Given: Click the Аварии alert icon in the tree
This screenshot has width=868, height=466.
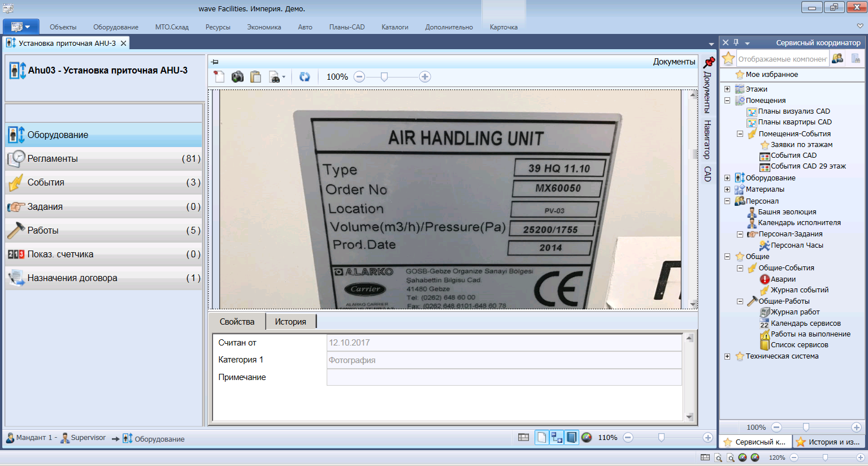Looking at the screenshot, I should point(765,279).
